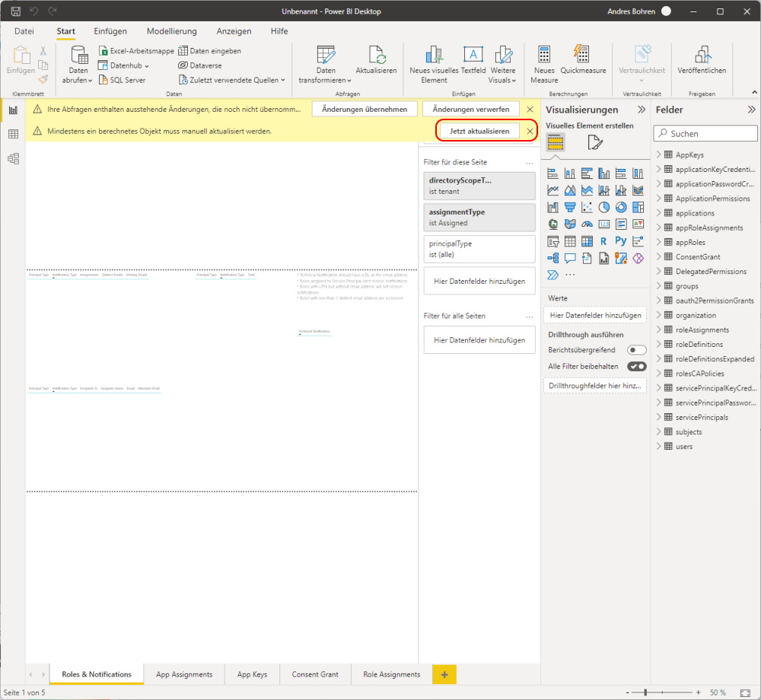Choose the gauge visual
Image resolution: width=761 pixels, height=700 pixels.
(x=587, y=224)
